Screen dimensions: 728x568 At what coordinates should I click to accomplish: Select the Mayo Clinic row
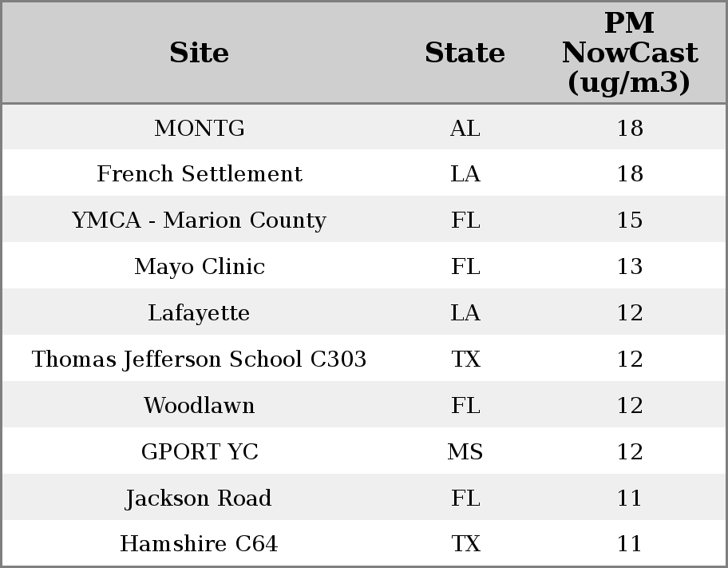coord(199,267)
